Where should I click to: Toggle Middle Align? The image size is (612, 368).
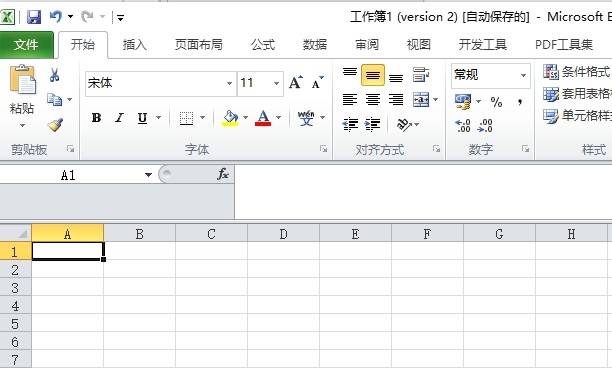[x=373, y=75]
